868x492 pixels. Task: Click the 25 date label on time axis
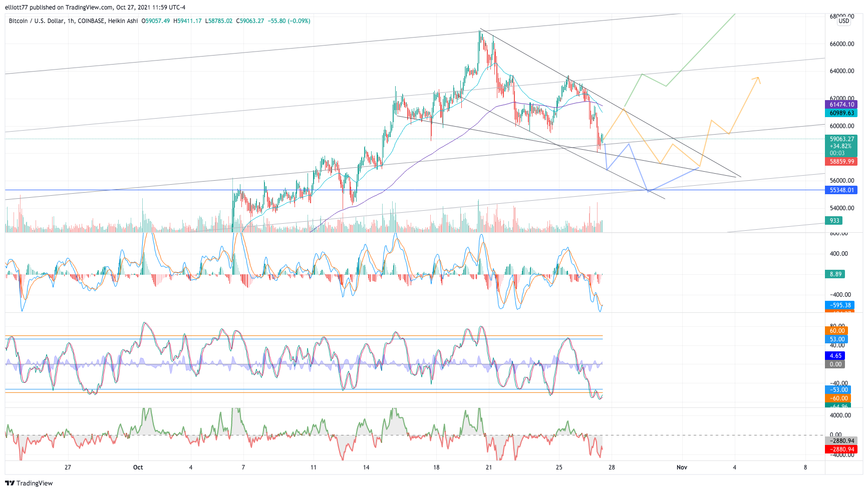[x=559, y=467]
